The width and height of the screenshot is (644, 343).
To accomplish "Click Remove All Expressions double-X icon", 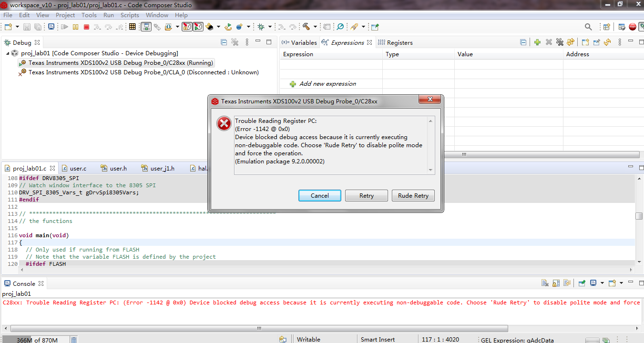I will click(560, 42).
